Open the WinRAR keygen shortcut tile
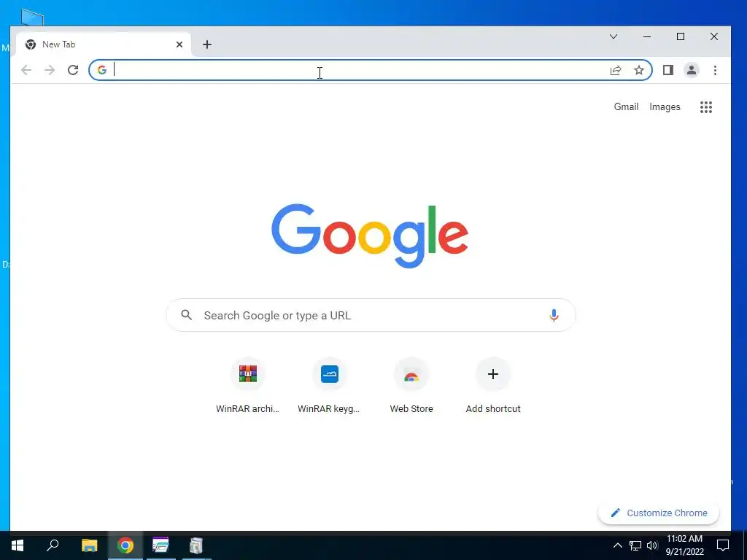Screen dimensions: 747x560 pyautogui.click(x=329, y=386)
